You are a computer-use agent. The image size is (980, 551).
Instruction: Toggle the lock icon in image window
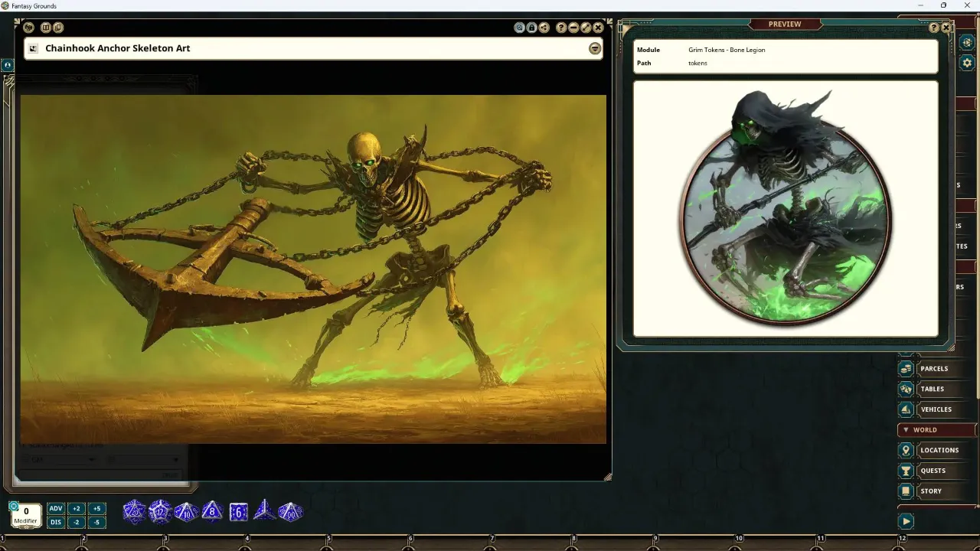[x=531, y=28]
